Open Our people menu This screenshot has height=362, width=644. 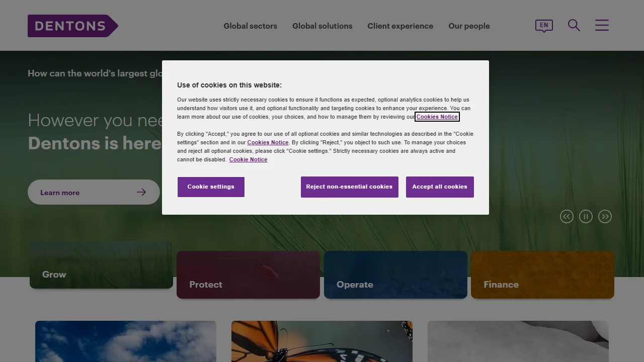469,26
